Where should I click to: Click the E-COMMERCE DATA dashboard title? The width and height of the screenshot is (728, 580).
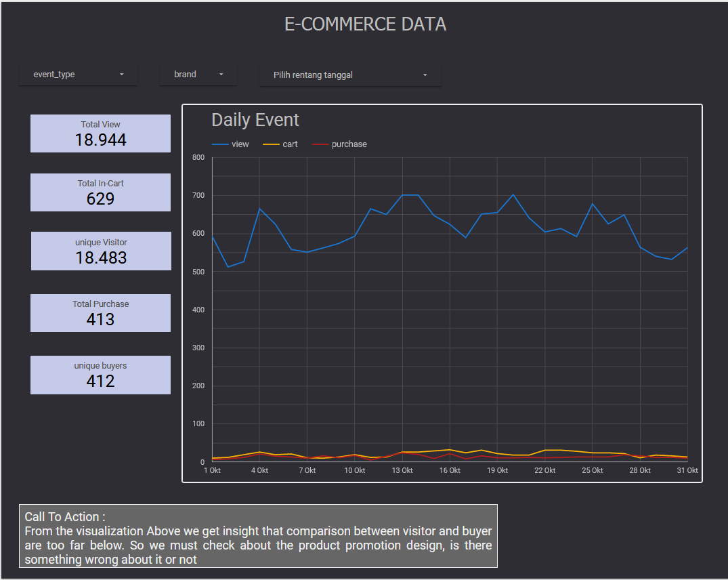[x=364, y=24]
